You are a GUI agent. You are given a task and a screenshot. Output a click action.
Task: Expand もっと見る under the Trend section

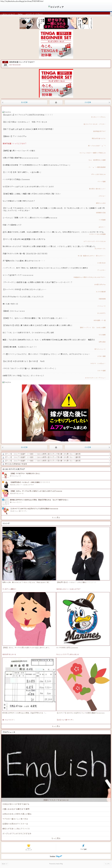pyautogui.click(x=56, y=726)
